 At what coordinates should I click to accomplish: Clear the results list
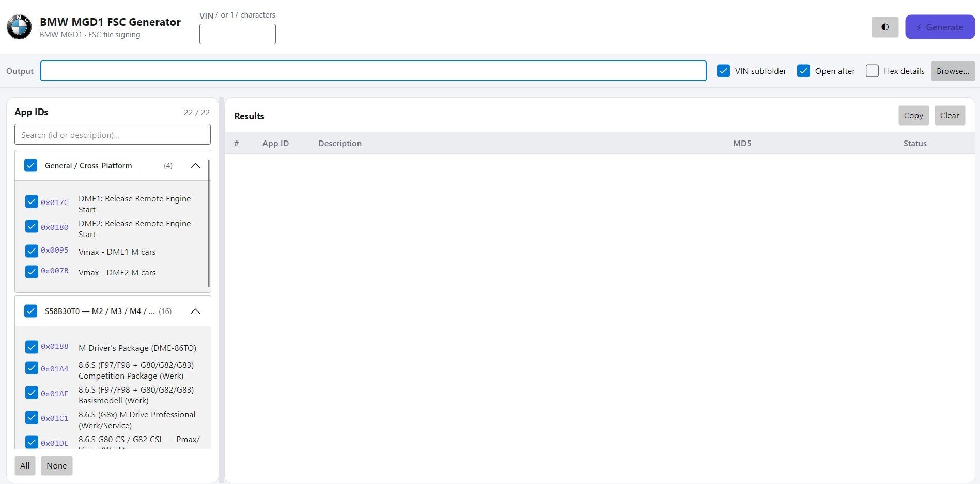(x=950, y=116)
